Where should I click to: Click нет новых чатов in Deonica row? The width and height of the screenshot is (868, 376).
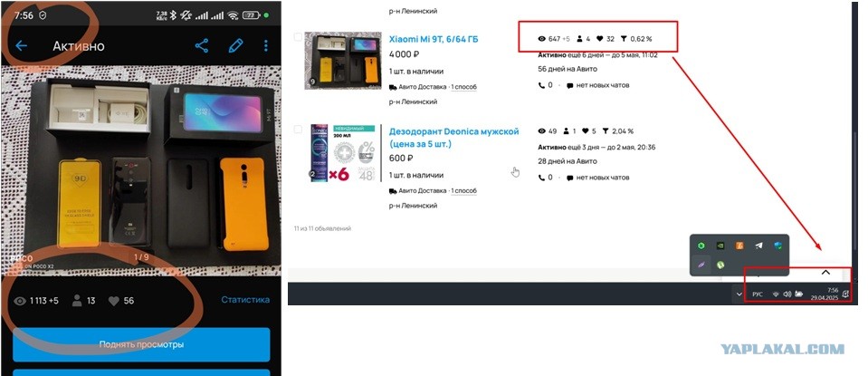pos(602,178)
